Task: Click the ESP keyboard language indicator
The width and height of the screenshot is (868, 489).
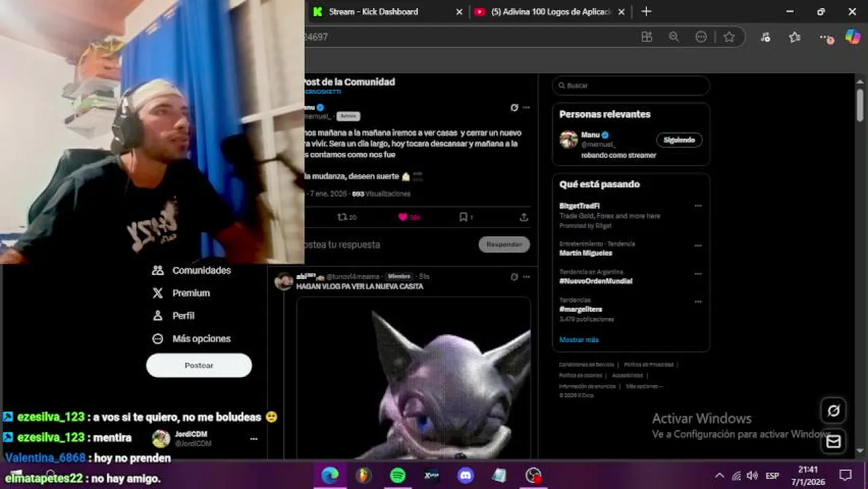Action: [x=772, y=475]
